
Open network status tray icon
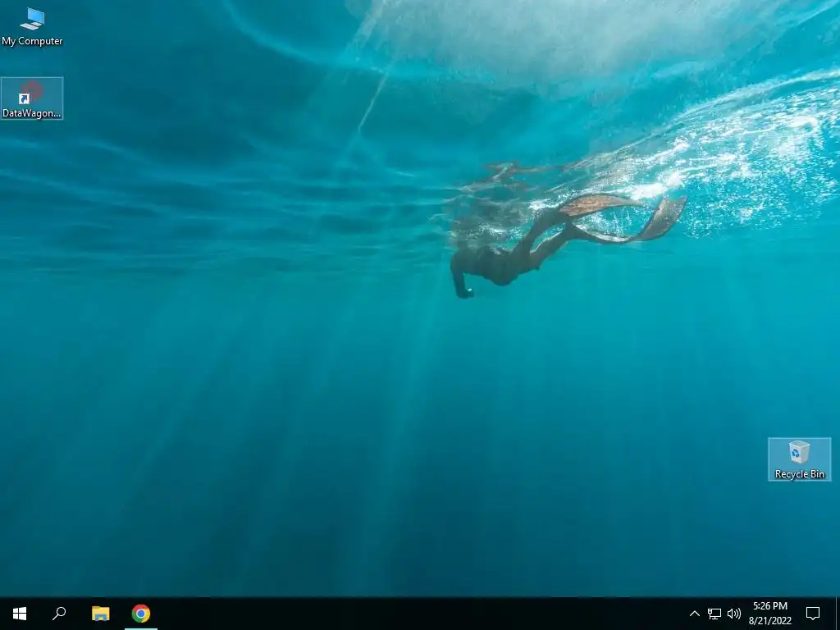(714, 614)
